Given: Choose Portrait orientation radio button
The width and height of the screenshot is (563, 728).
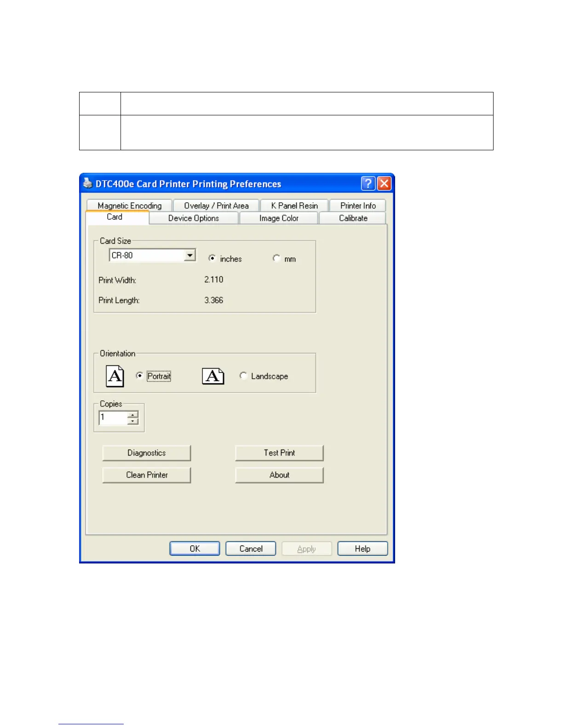Looking at the screenshot, I should click(x=139, y=375).
